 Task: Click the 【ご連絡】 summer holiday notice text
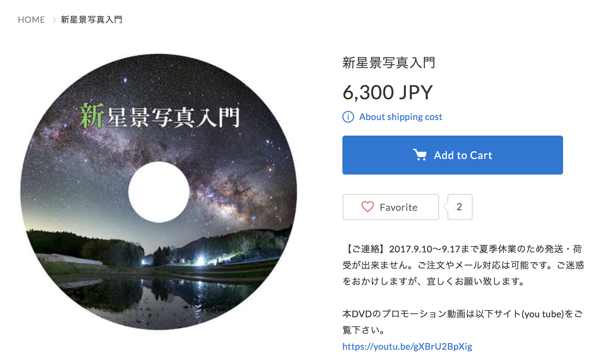[463, 265]
